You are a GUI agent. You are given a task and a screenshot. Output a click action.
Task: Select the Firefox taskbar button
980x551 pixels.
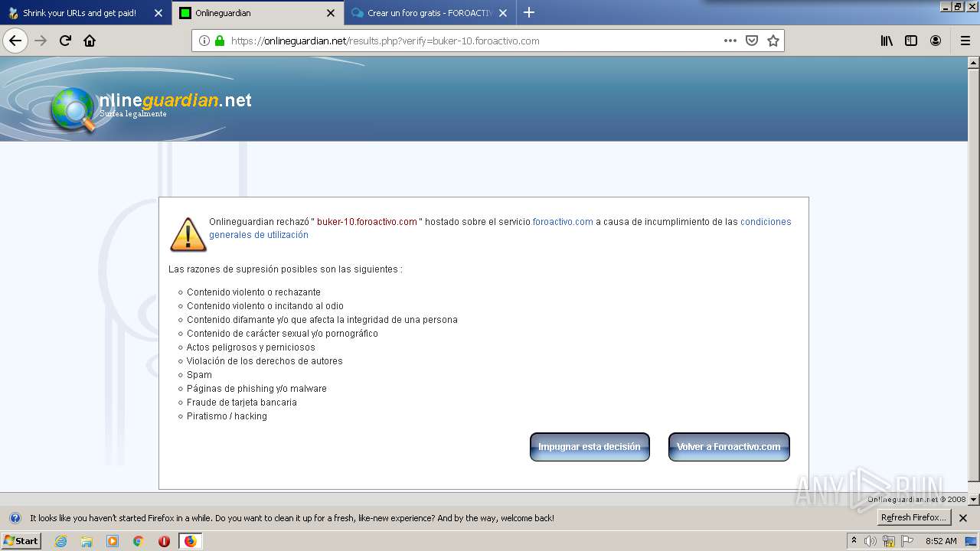[x=190, y=541]
